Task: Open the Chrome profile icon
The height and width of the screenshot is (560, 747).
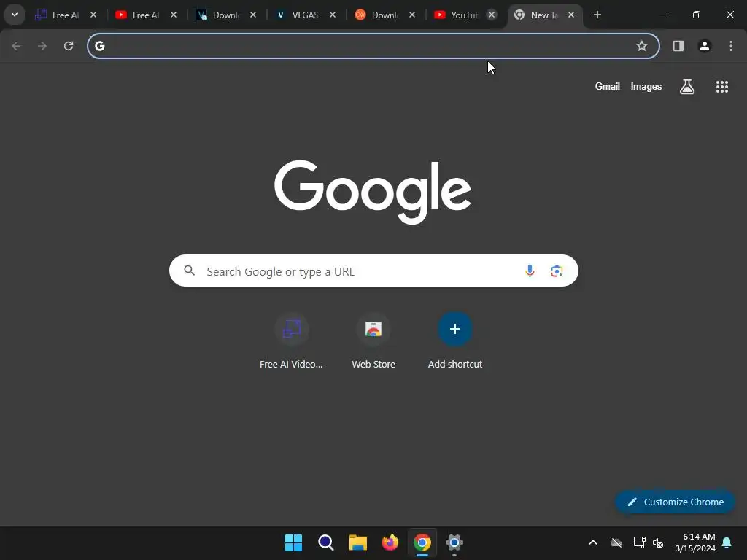Action: click(x=705, y=46)
